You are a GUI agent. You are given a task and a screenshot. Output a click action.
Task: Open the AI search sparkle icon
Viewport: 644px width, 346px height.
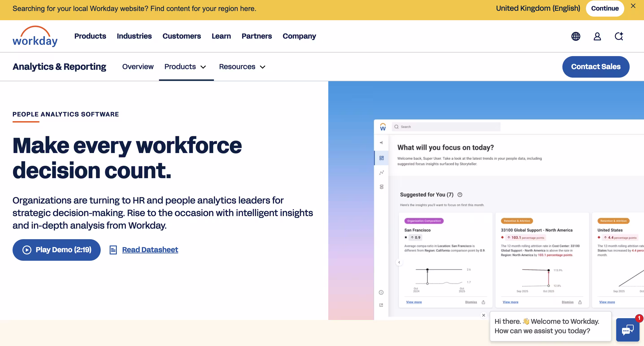tap(619, 36)
